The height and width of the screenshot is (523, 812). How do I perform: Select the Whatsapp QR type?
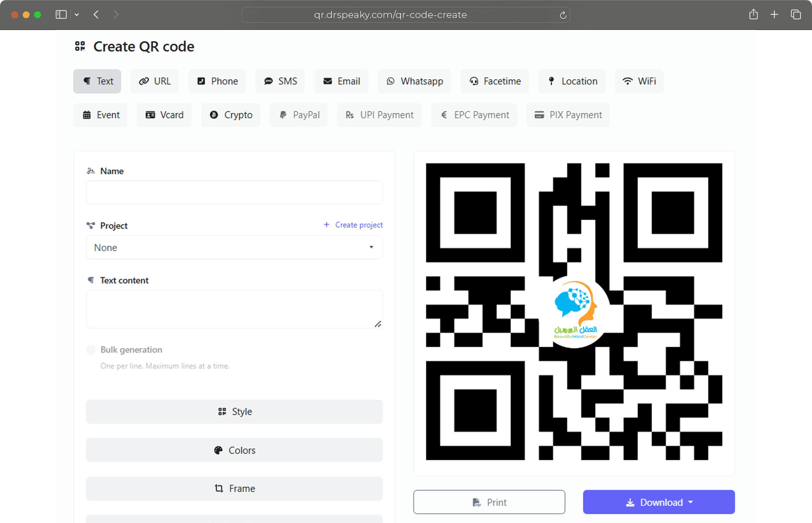414,81
